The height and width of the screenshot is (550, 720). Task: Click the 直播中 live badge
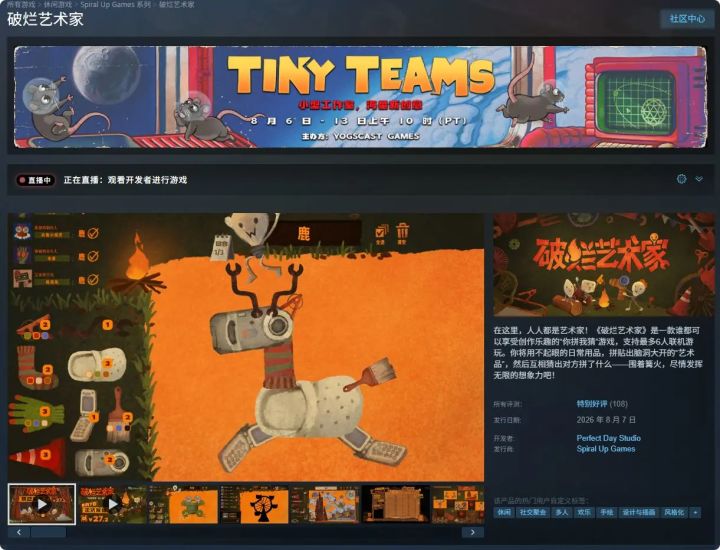click(35, 180)
